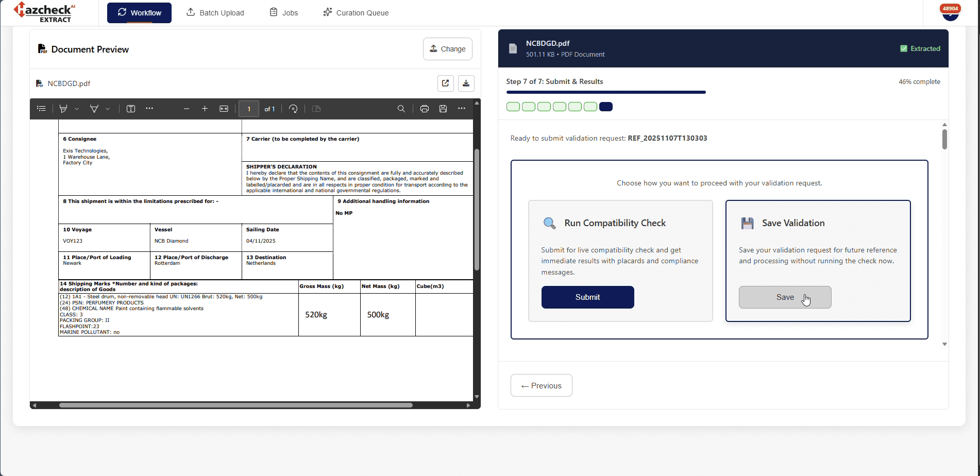Screen dimensions: 980x476
Task: Switch to the Batch Upload tab
Action: [x=215, y=13]
